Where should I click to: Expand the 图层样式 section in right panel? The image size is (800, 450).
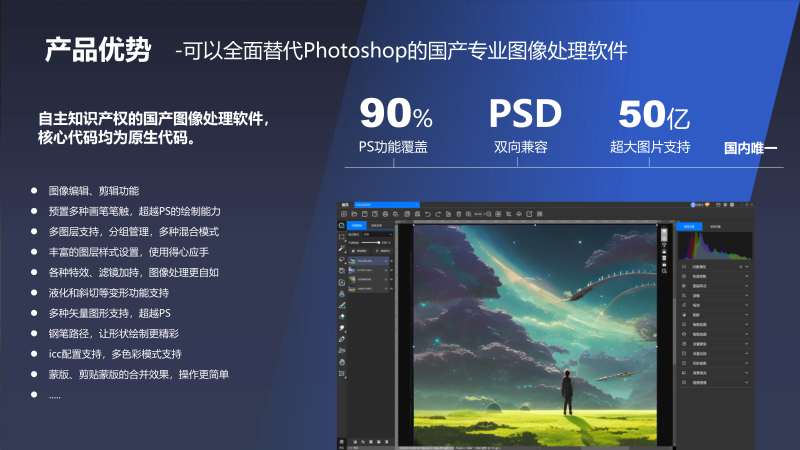(x=747, y=286)
